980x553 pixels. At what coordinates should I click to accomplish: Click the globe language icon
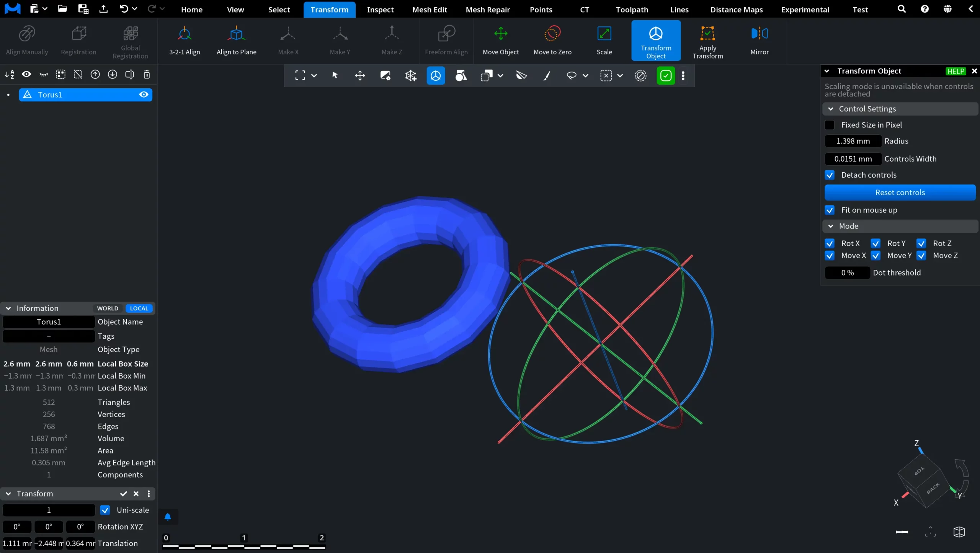947,9
